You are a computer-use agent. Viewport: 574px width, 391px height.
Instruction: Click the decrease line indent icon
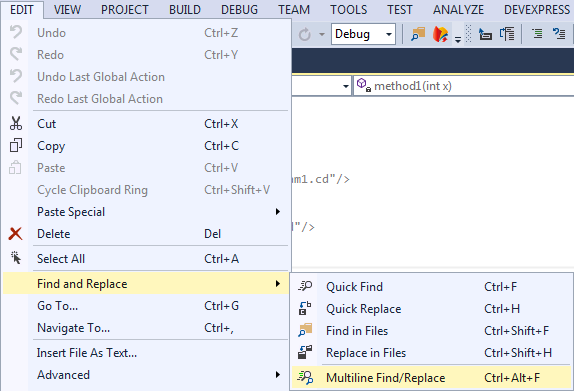coord(485,34)
